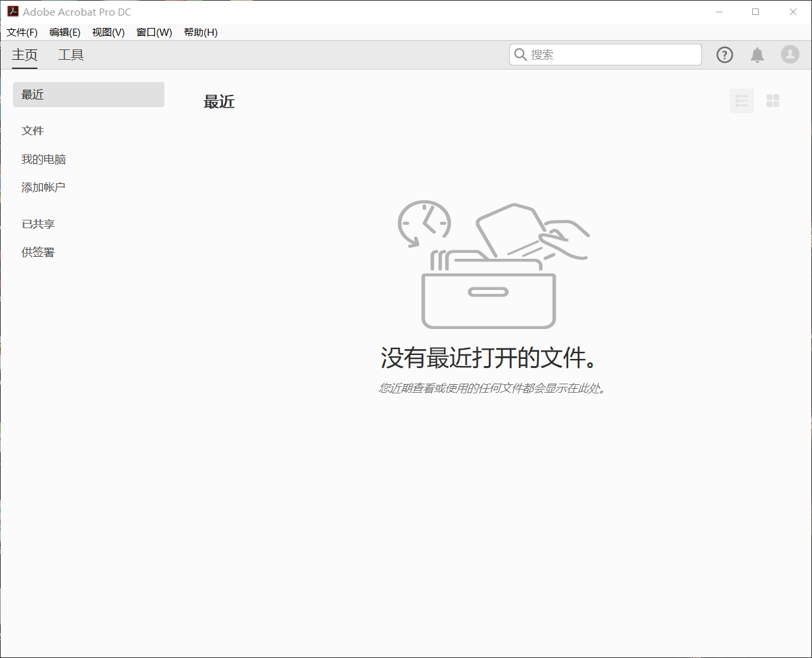Maximize the Acrobat window

(x=755, y=12)
